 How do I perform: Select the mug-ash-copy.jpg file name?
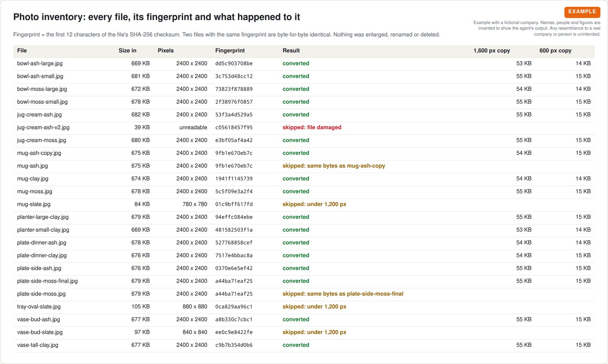coord(39,153)
